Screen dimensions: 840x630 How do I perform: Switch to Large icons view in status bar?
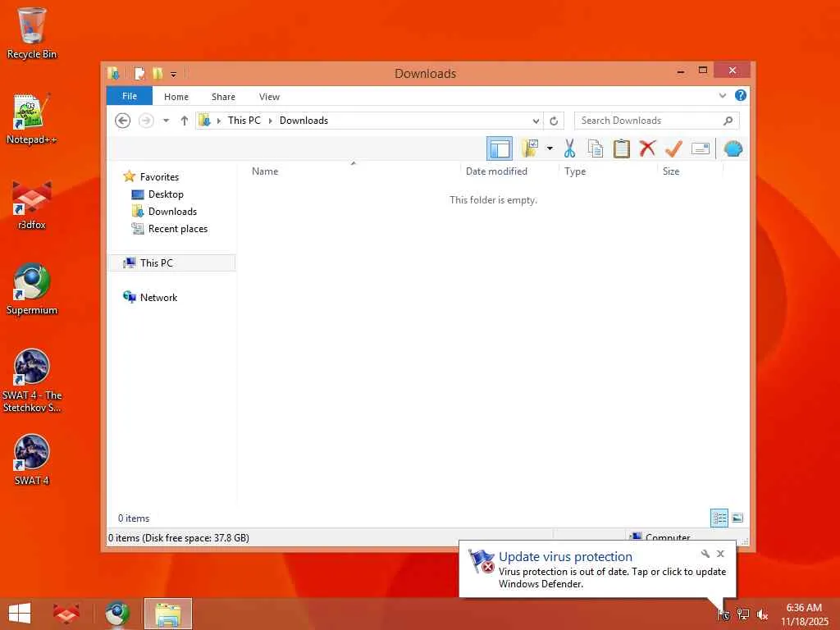pyautogui.click(x=737, y=518)
